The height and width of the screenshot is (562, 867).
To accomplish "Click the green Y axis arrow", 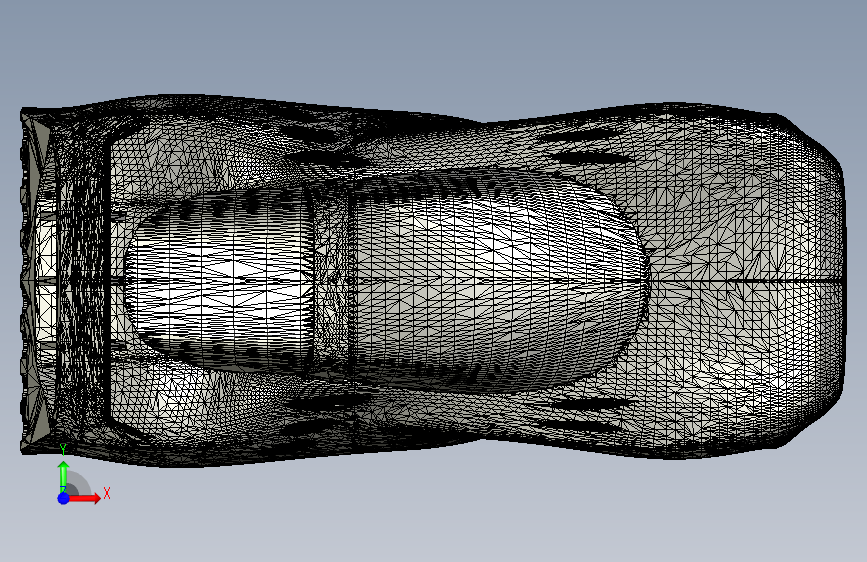I will point(64,476).
